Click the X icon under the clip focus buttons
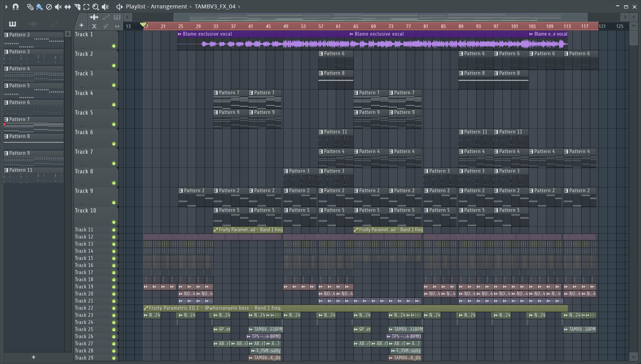Viewport: 641px width, 364px height. [94, 26]
